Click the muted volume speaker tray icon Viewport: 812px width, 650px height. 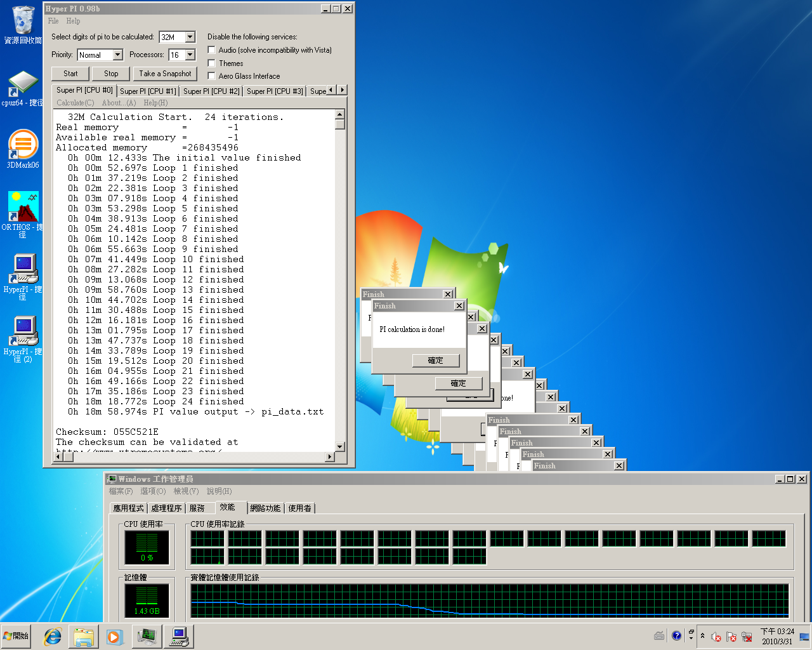pos(716,637)
